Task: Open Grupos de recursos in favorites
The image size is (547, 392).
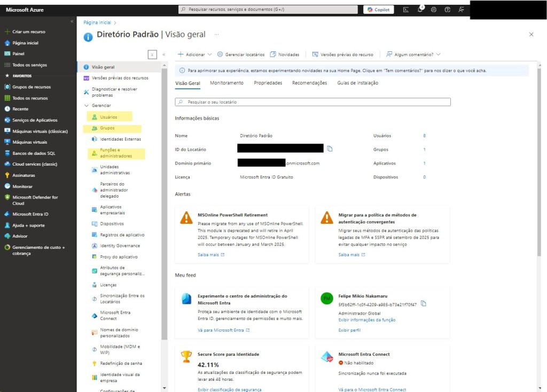Action: pyautogui.click(x=32, y=87)
